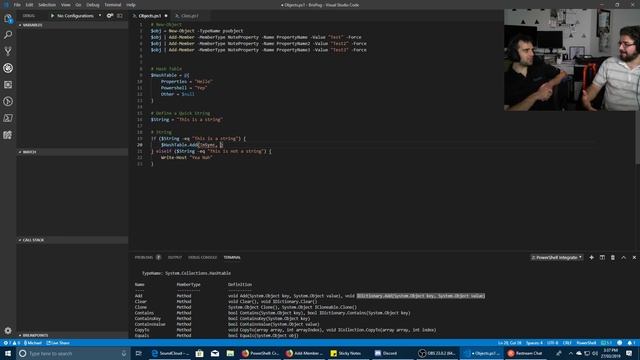Viewport: 640px width, 360px height.
Task: Click the terminal Add method row
Action: pos(310,296)
